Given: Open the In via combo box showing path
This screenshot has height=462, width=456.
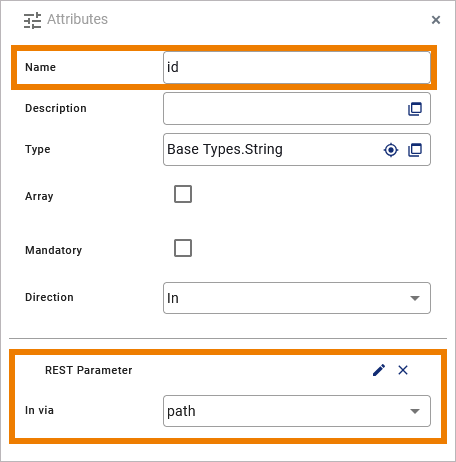Looking at the screenshot, I should coord(297,411).
